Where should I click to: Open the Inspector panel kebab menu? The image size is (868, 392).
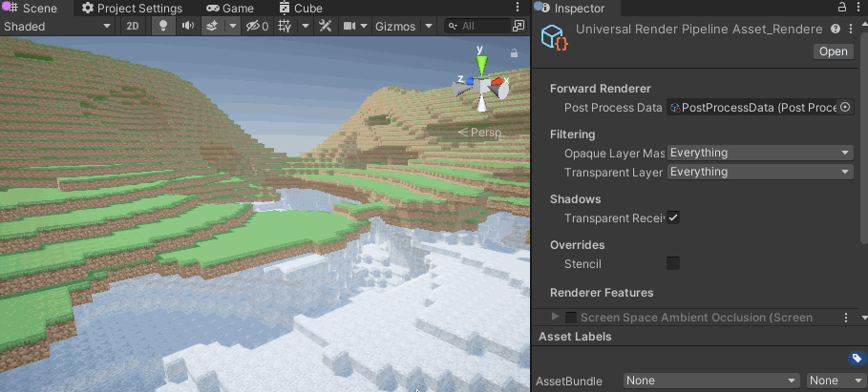click(859, 8)
